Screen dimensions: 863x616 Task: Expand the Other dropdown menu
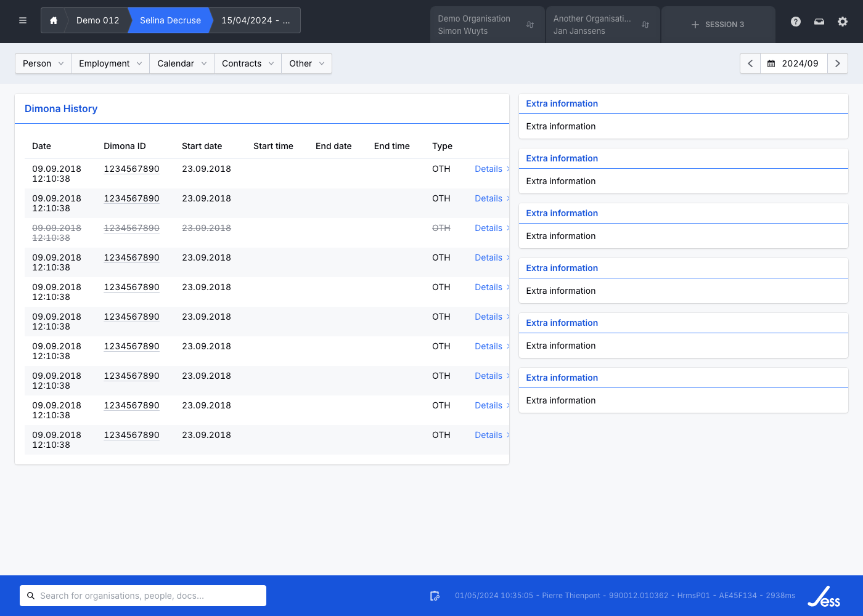click(306, 63)
